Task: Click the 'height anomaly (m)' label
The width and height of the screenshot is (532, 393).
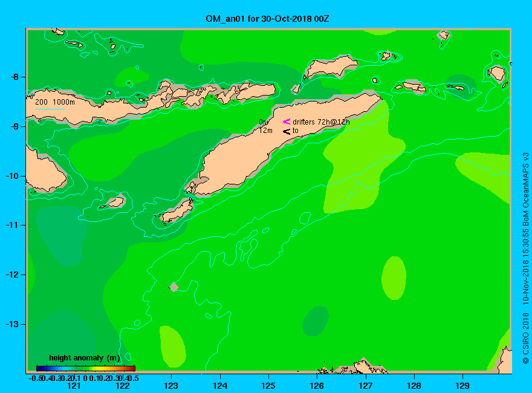Action: point(85,358)
